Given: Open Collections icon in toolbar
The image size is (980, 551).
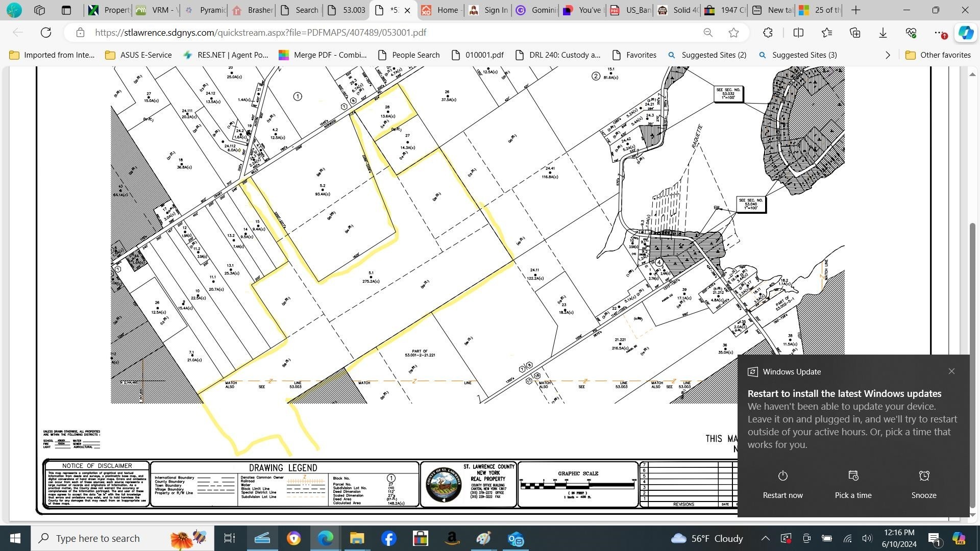Looking at the screenshot, I should coord(855,33).
